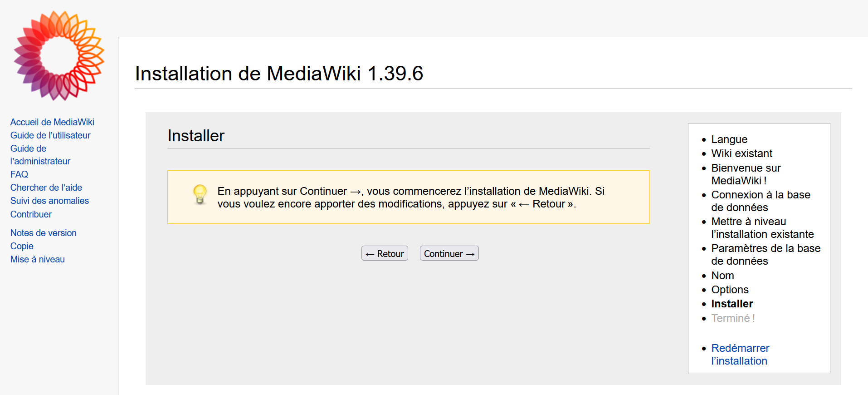Screen dimensions: 868x395
Task: Click the Continuer → button
Action: (x=449, y=253)
